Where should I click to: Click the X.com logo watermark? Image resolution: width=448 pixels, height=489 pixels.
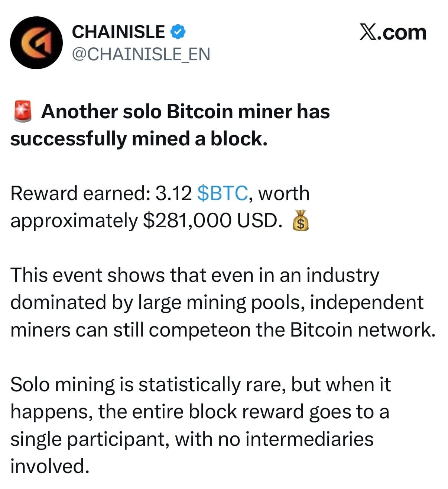coord(393,33)
